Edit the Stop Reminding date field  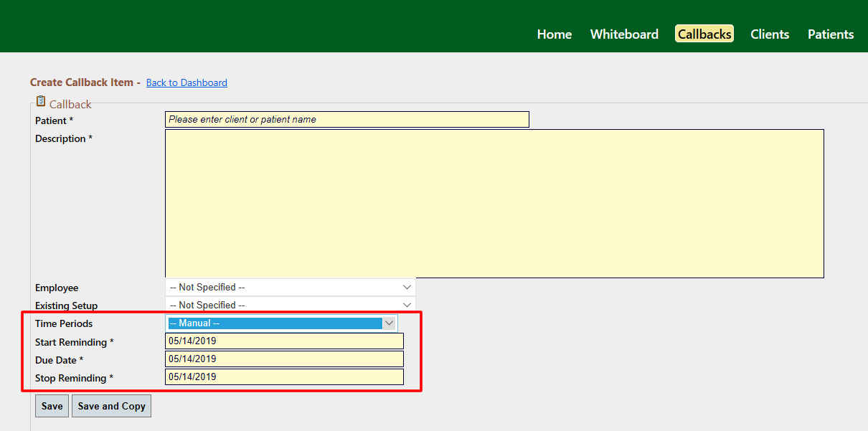pyautogui.click(x=284, y=376)
